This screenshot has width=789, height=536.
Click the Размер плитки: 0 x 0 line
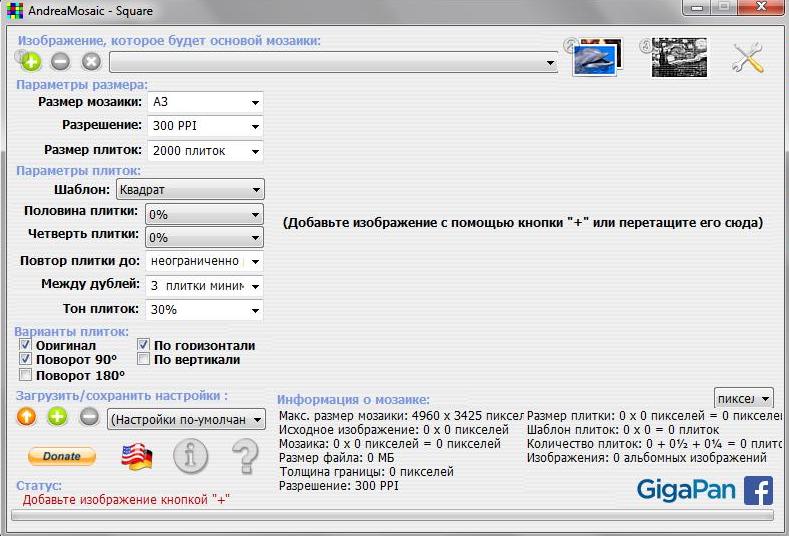click(x=654, y=416)
